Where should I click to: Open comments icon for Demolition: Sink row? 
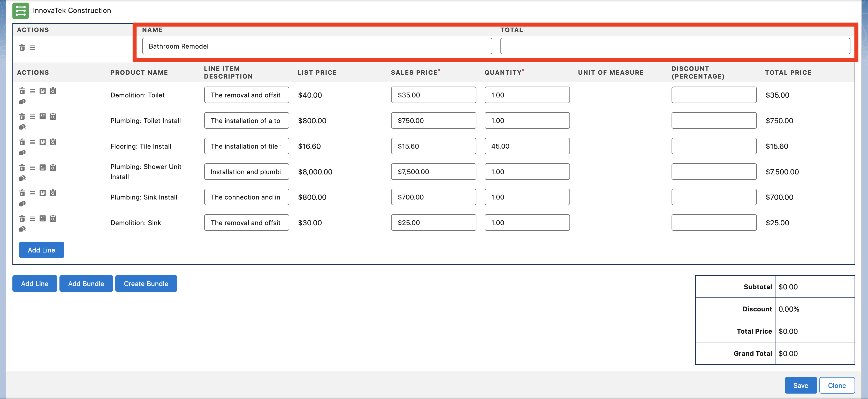point(22,229)
